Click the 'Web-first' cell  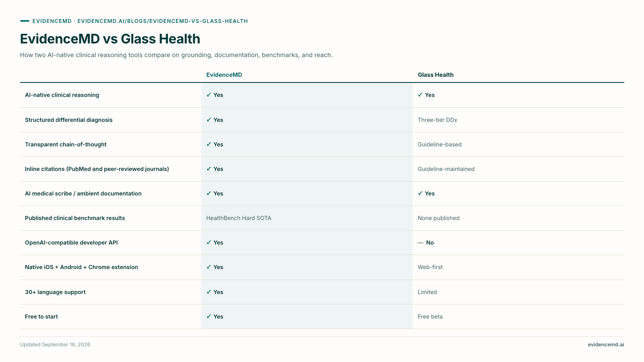430,267
